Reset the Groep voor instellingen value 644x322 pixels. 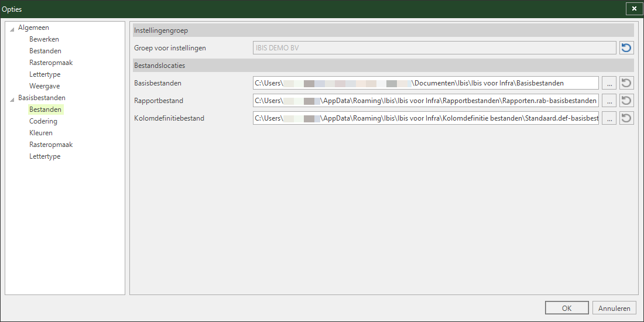[x=626, y=48]
